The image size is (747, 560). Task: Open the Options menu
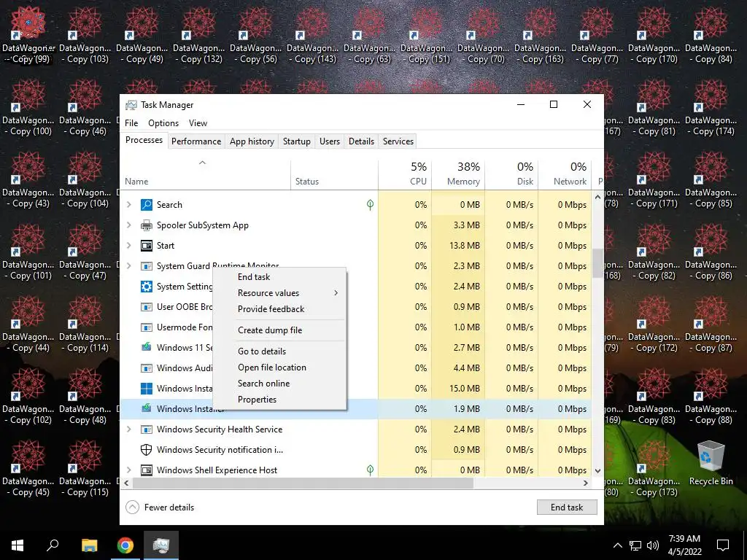163,122
